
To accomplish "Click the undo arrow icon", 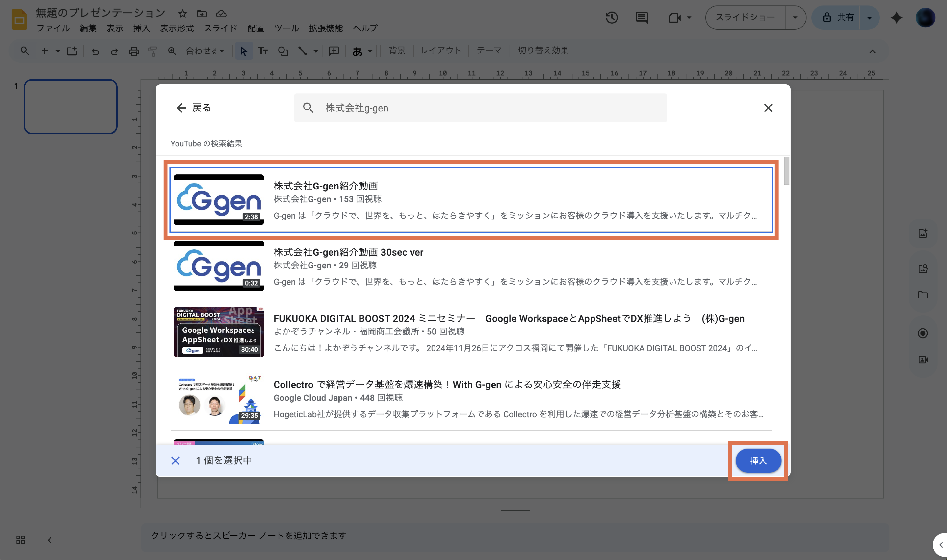I will (x=95, y=51).
